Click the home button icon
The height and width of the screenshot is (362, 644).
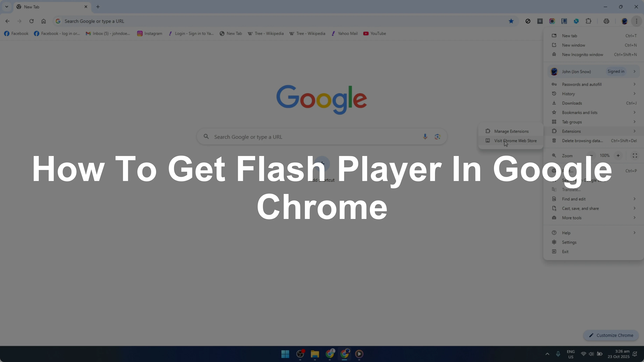pyautogui.click(x=44, y=21)
